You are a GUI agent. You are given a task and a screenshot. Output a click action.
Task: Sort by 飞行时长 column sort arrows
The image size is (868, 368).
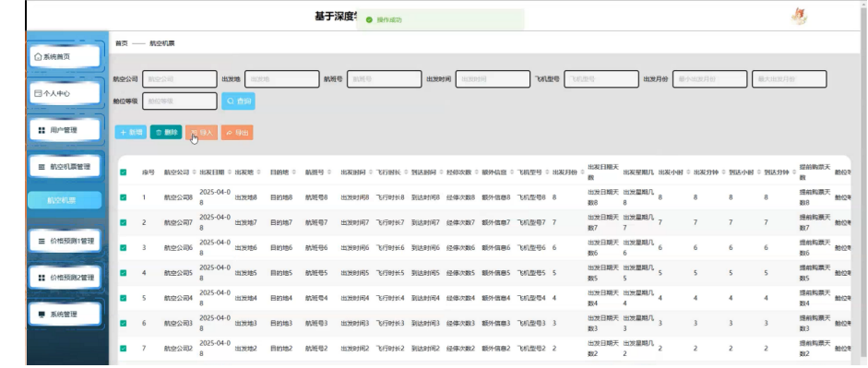(x=406, y=172)
